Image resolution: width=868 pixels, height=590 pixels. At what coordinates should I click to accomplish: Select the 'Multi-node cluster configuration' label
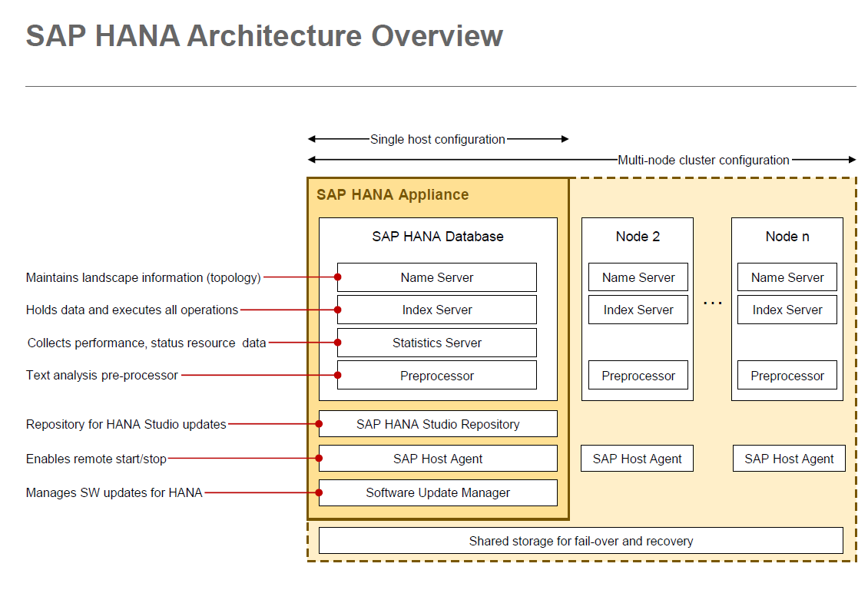click(x=704, y=160)
